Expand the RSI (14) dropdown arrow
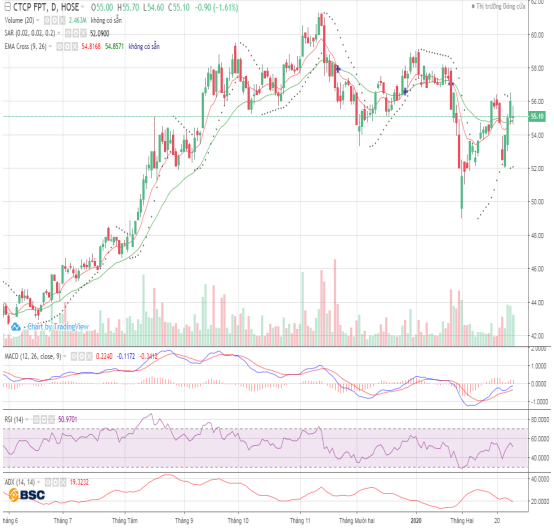The image size is (554, 530). (x=27, y=419)
